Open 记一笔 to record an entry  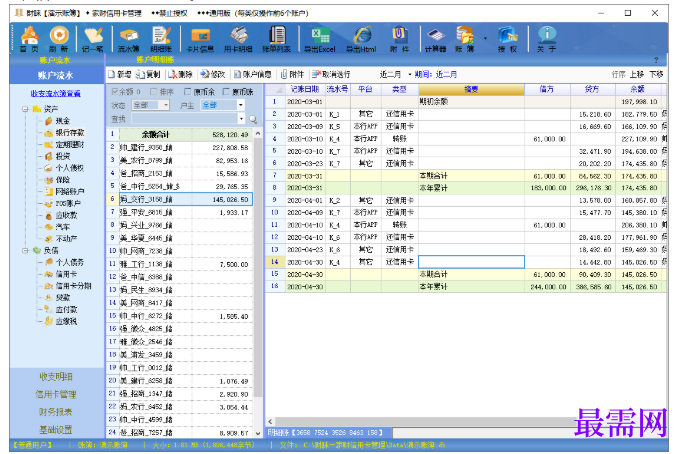click(x=93, y=39)
